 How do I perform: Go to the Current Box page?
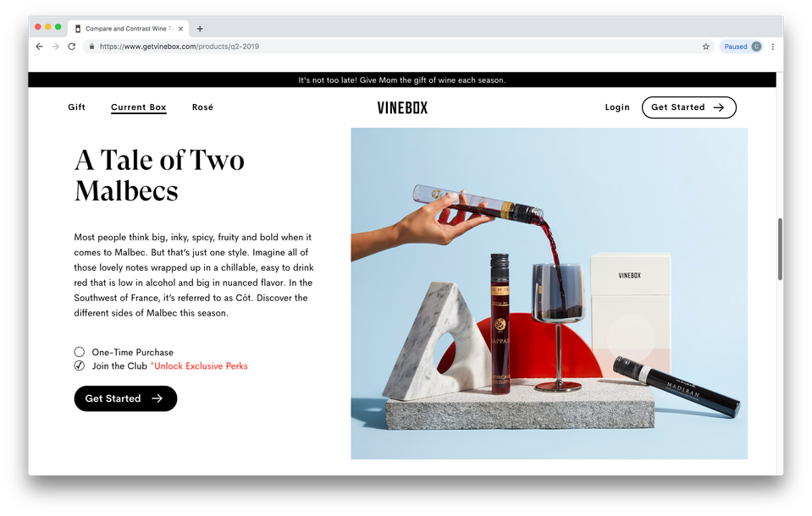[138, 107]
